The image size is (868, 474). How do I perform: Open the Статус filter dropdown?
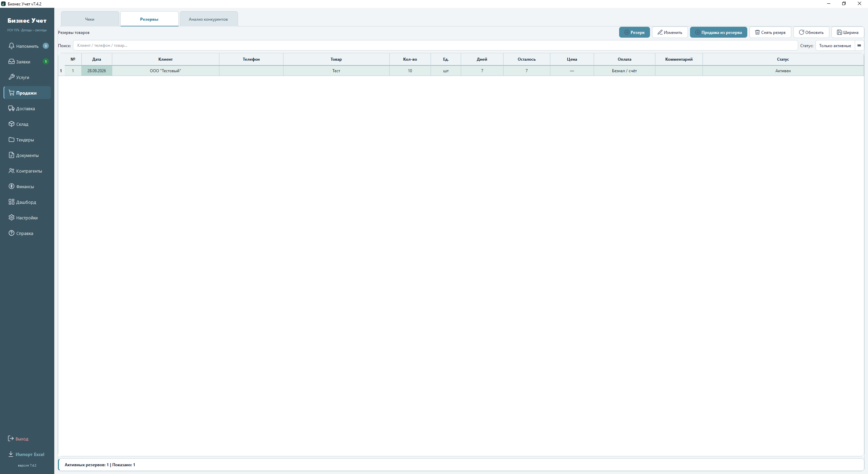[839, 45]
